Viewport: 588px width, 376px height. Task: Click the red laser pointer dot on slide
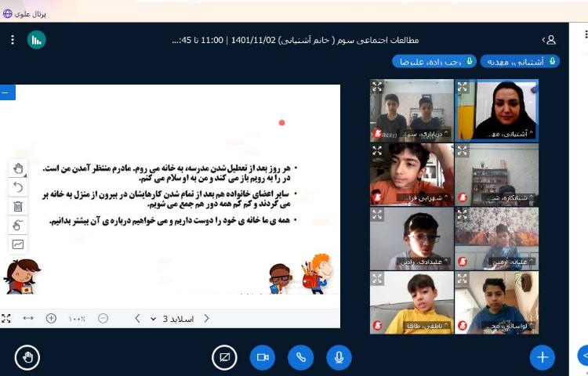coord(282,122)
